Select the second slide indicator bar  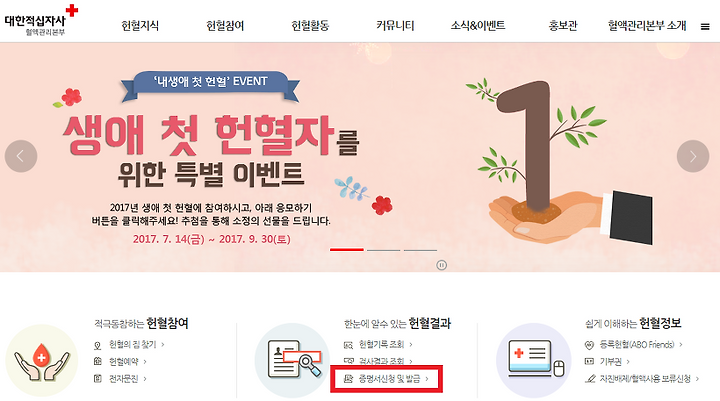(x=384, y=250)
